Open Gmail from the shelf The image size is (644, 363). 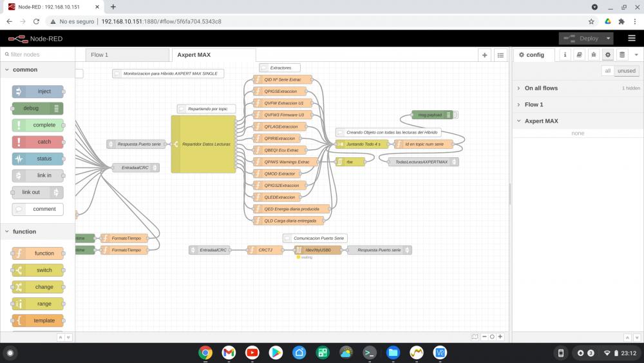pos(229,352)
